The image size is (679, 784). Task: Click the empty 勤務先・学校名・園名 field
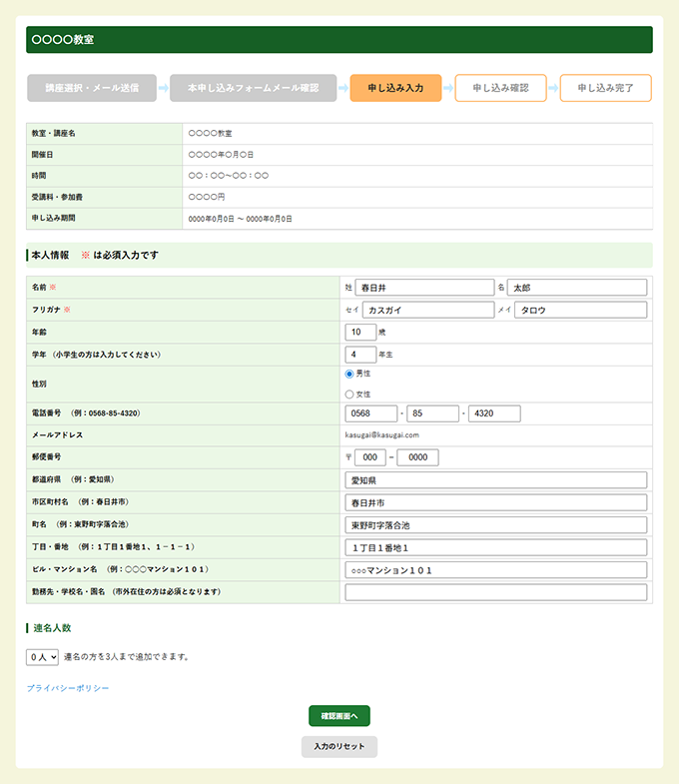(x=496, y=592)
